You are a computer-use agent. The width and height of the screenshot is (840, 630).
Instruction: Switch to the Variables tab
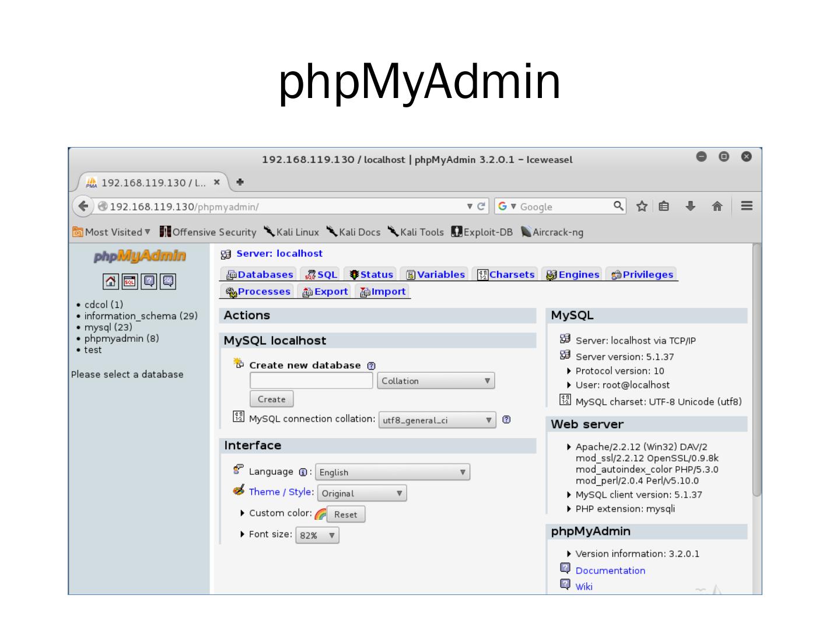point(435,275)
